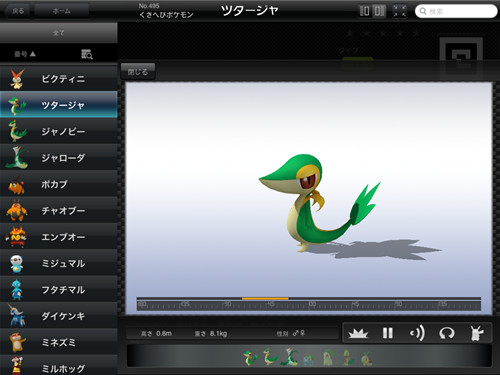Close the 3D viewer with 閉じる
This screenshot has width=500, height=375.
138,72
